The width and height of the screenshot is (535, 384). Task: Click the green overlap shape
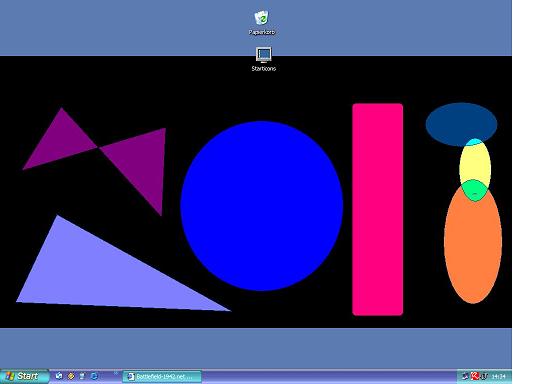475,190
